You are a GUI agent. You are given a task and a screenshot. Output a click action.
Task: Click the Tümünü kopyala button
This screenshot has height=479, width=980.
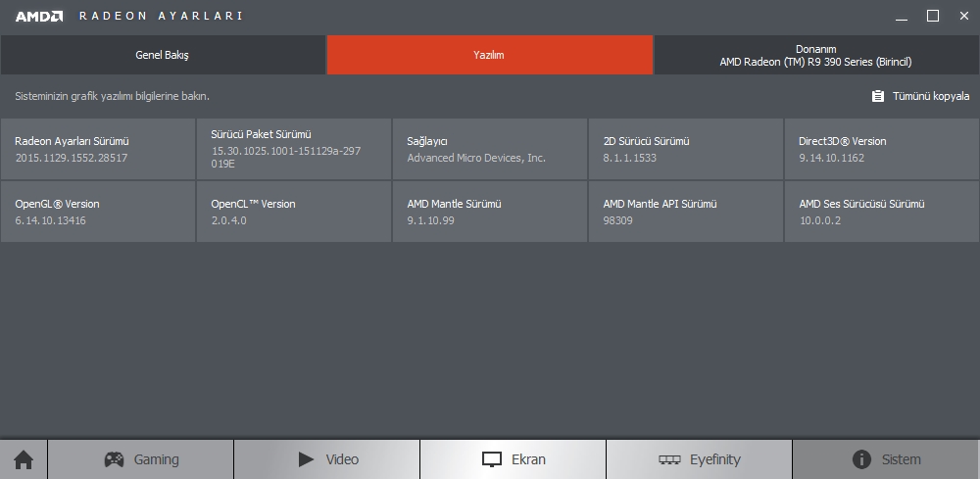pyautogui.click(x=920, y=96)
